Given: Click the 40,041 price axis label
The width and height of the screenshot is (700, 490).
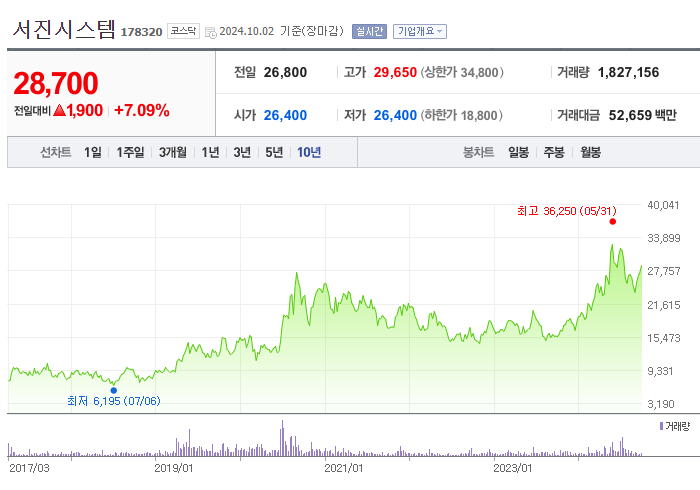Looking at the screenshot, I should pyautogui.click(x=663, y=205).
